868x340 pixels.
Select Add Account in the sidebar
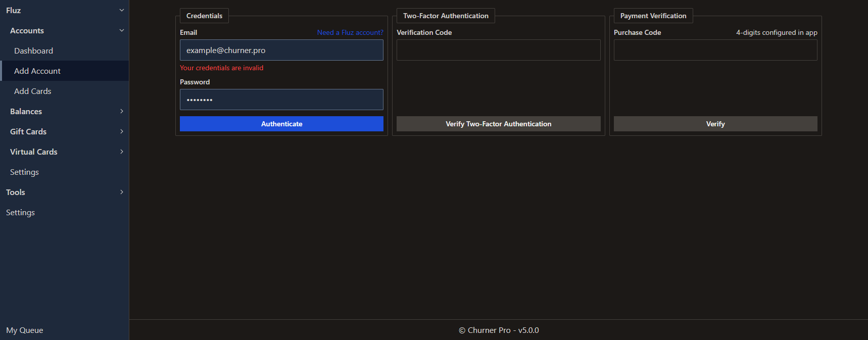point(37,71)
